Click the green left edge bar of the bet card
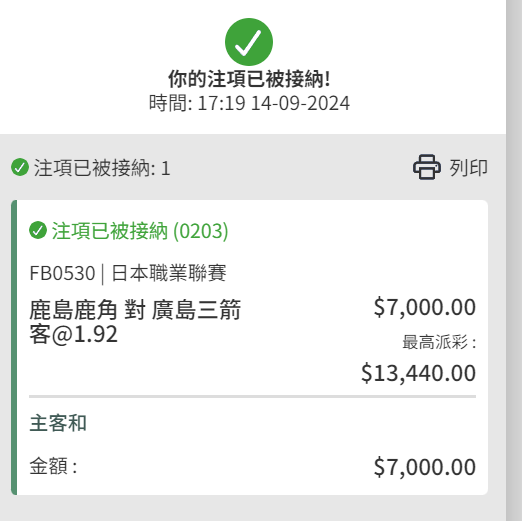The image size is (522, 521). pyautogui.click(x=14, y=347)
